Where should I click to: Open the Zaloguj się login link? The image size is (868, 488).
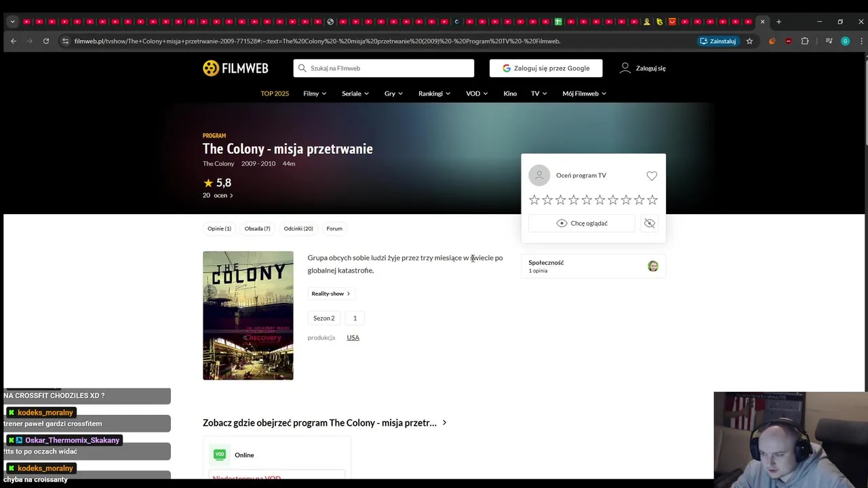pos(643,68)
